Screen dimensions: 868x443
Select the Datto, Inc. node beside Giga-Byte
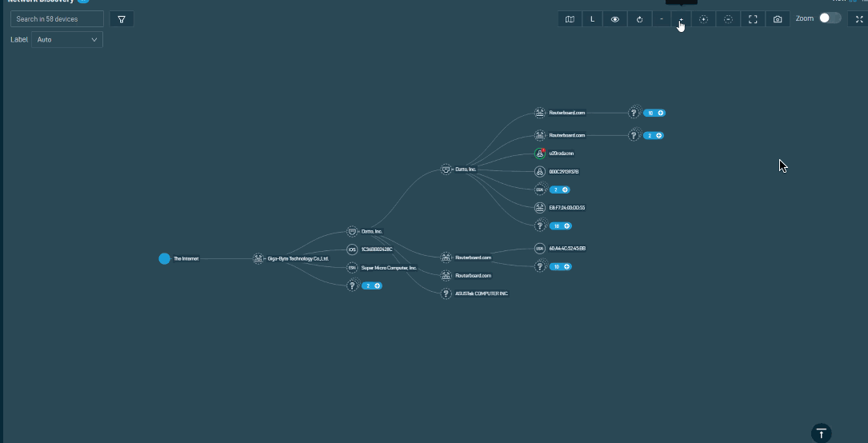pos(352,232)
